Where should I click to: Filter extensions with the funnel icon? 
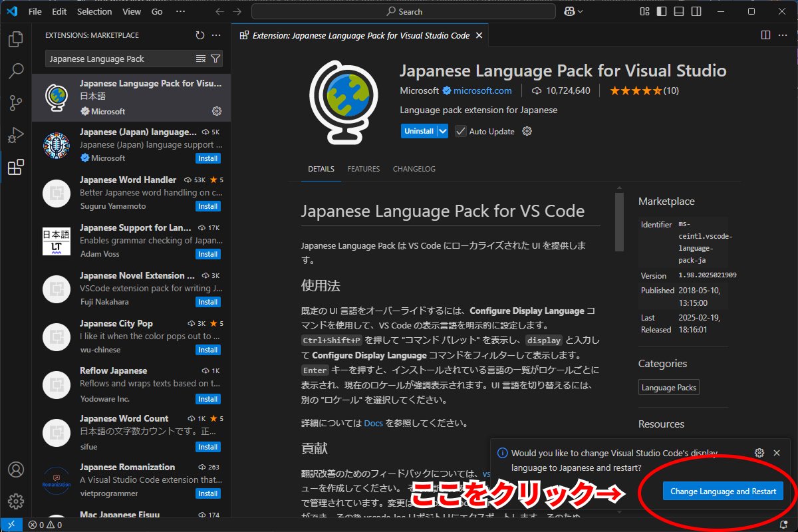[215, 59]
